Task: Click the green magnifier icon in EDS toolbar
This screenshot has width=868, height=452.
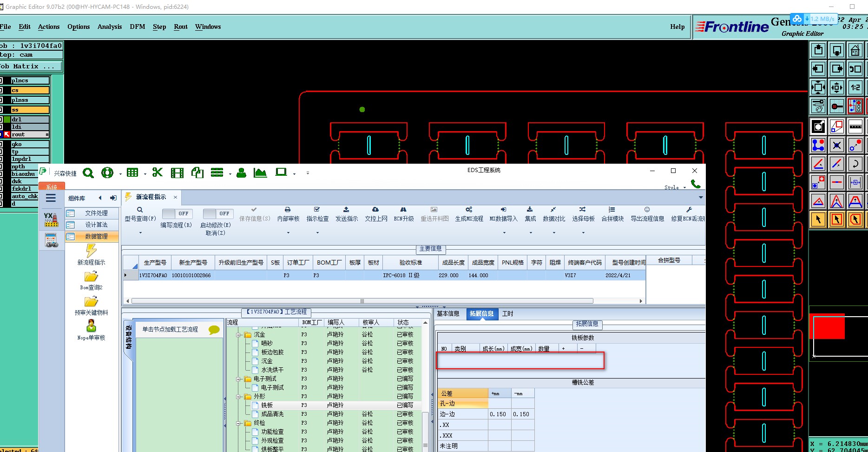Action: (x=88, y=173)
